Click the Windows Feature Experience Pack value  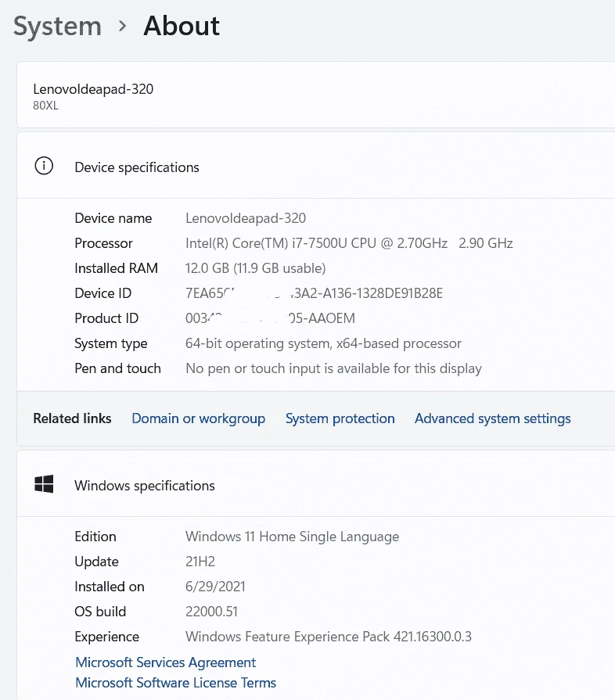coord(329,636)
